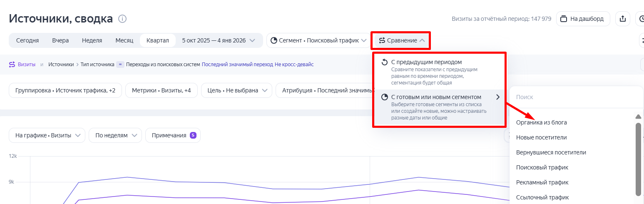Click the share/export icon button

(623, 19)
